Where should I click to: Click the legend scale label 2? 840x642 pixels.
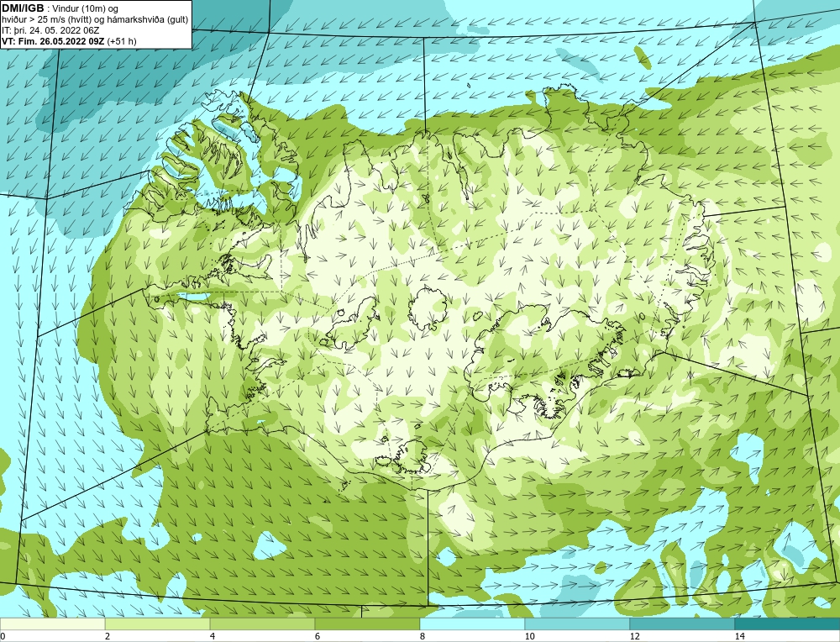(108, 636)
